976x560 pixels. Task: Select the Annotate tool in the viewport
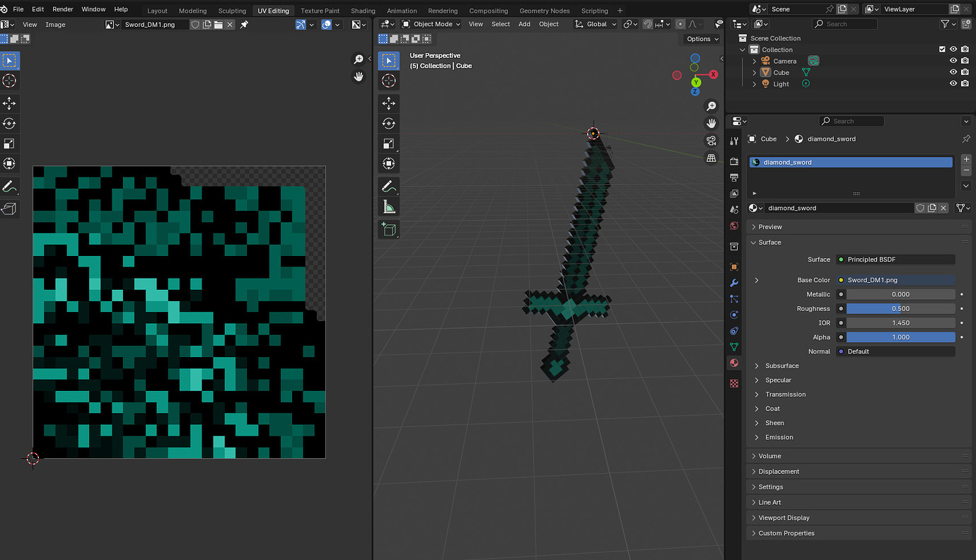pyautogui.click(x=388, y=186)
